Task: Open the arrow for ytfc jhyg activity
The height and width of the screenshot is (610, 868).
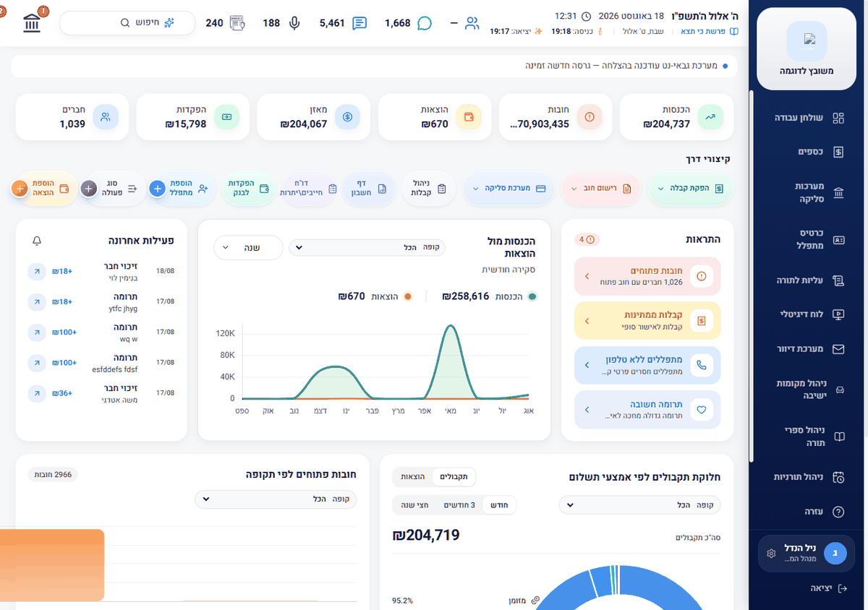Action: [36, 301]
